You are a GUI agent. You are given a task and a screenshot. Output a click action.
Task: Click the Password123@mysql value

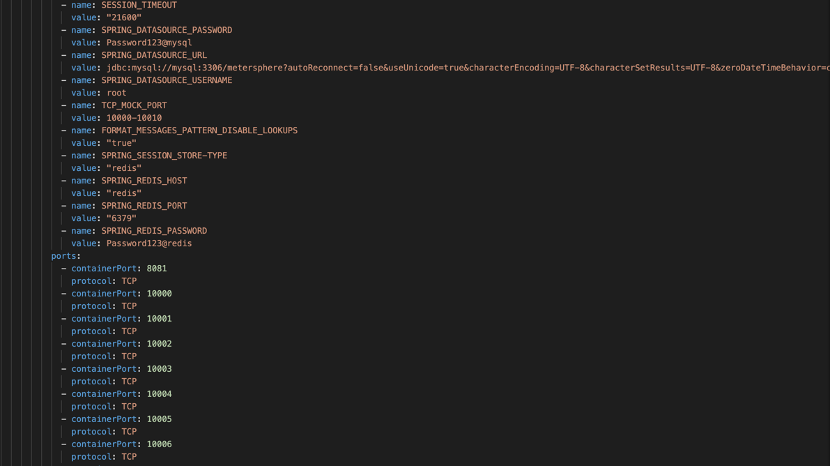(x=149, y=43)
